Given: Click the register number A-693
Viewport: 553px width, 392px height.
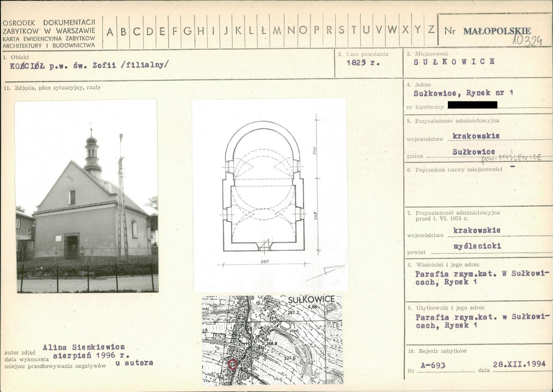Looking at the screenshot, I should tap(433, 366).
